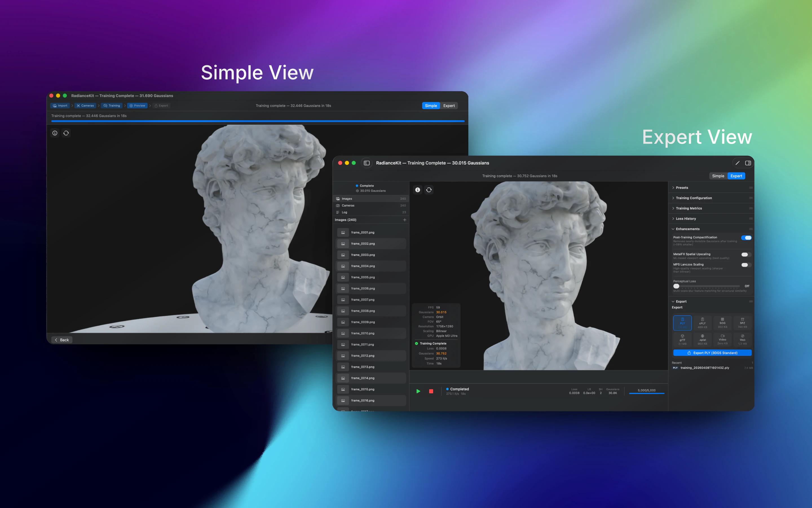
Task: Click green play training button
Action: (418, 391)
